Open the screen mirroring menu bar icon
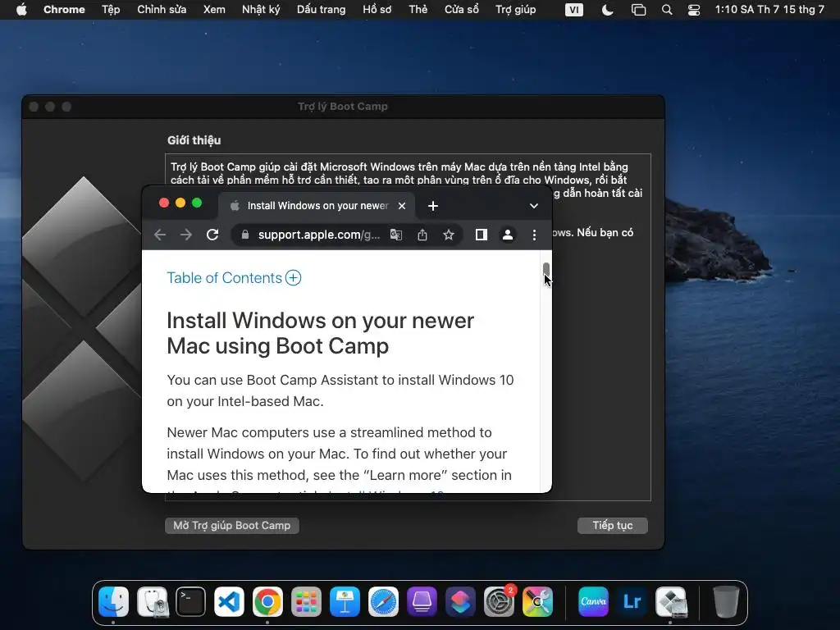 [638, 10]
